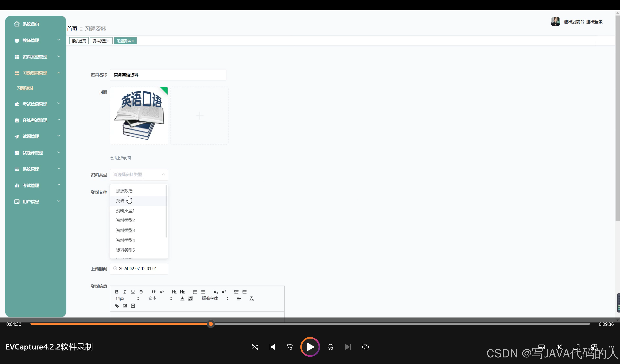The image size is (620, 364).
Task: Open the font color picker
Action: coord(182,299)
